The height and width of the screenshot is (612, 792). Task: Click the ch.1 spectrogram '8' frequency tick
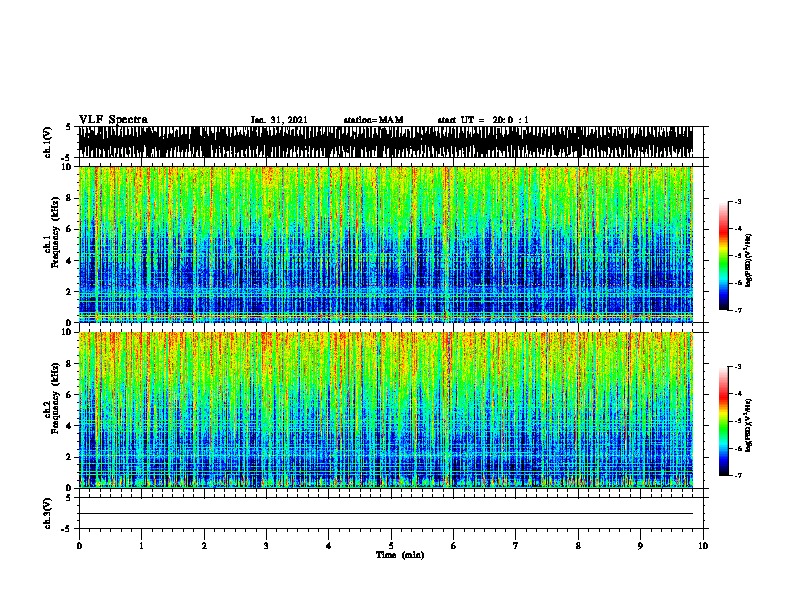tap(70, 198)
